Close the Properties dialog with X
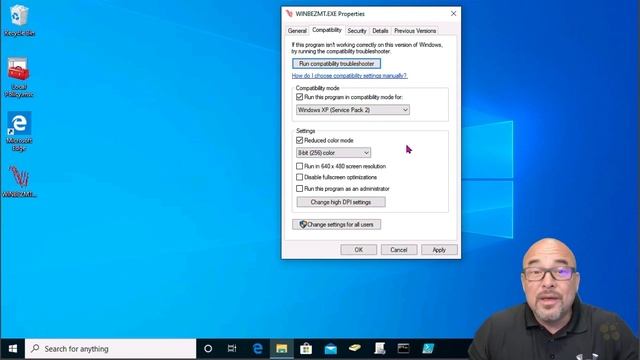The image size is (640, 360). pos(453,13)
